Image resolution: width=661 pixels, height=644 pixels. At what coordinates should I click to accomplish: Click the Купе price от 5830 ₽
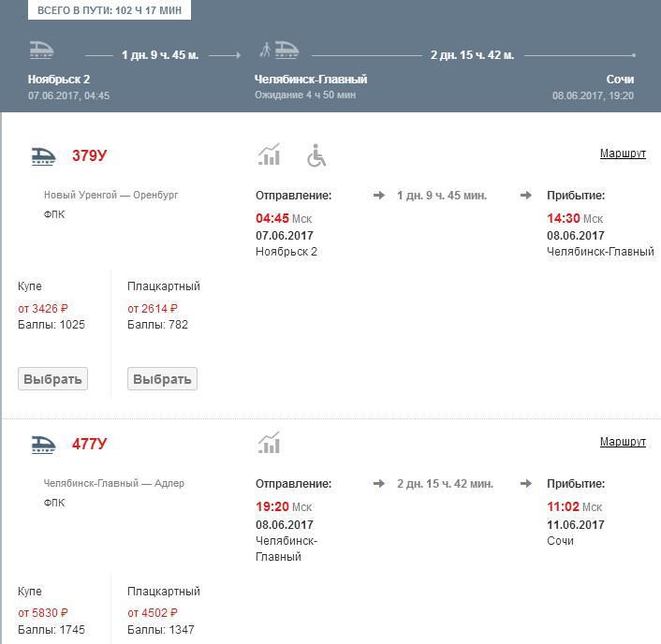coord(43,613)
